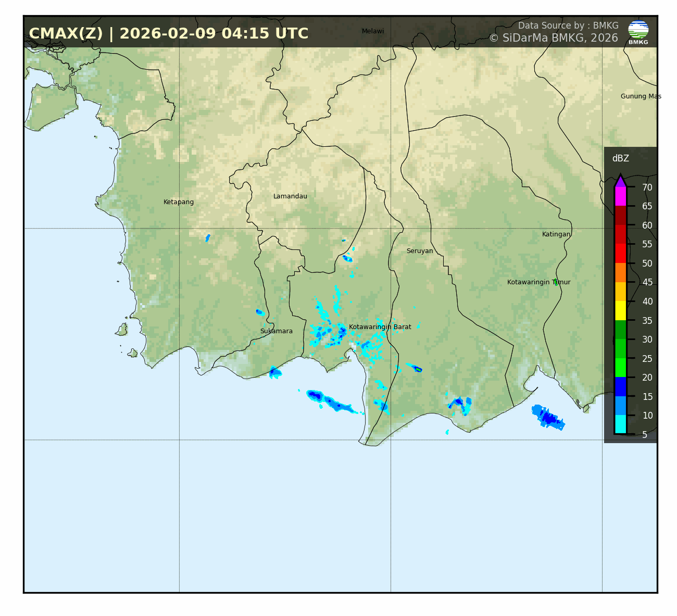Click the elongated echo in the sea south of Sukamara
This screenshot has height=616, width=677.
click(330, 400)
